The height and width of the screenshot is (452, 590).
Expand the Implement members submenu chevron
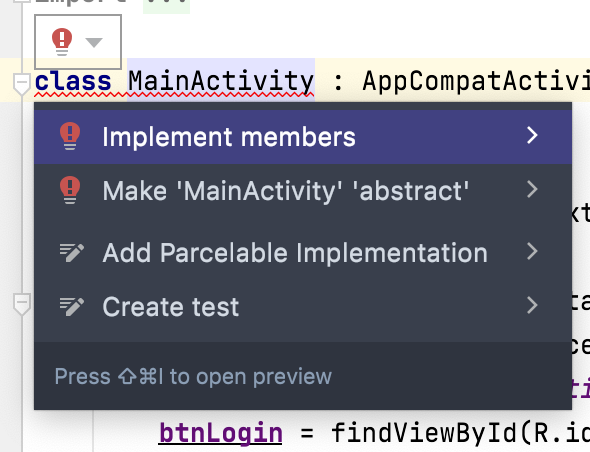pos(532,135)
